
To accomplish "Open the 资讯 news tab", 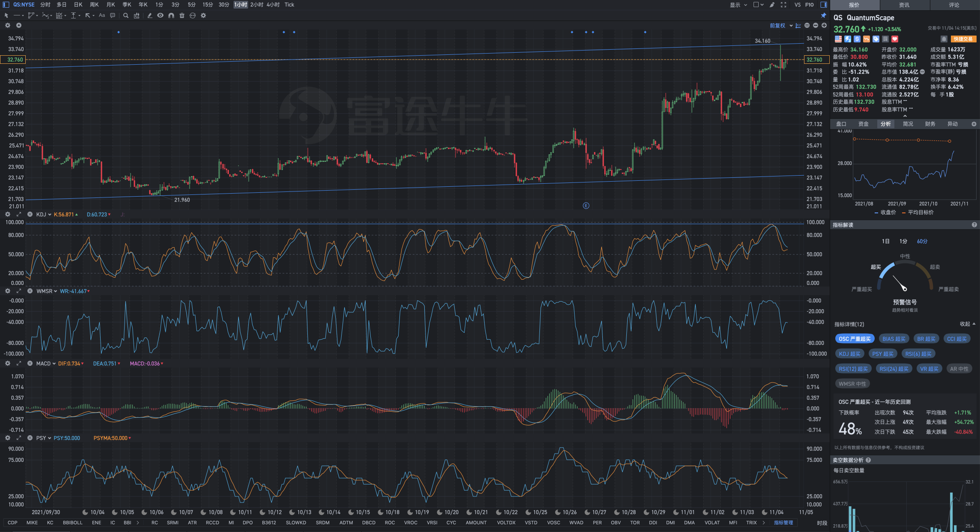I will click(x=904, y=5).
